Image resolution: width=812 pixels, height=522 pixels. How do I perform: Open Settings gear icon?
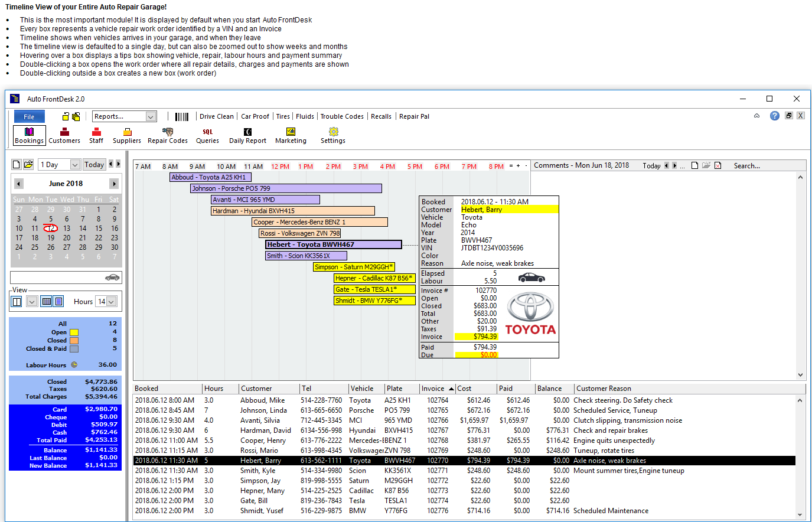point(333,135)
